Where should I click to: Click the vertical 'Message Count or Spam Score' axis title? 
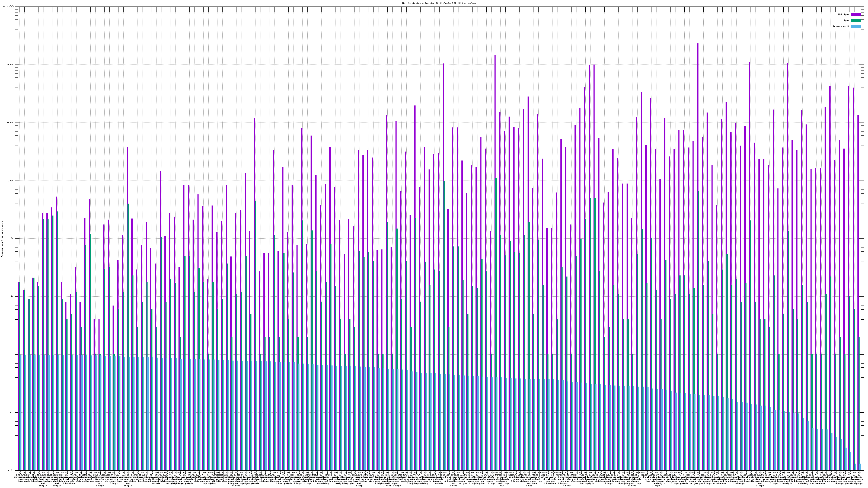tap(2, 239)
